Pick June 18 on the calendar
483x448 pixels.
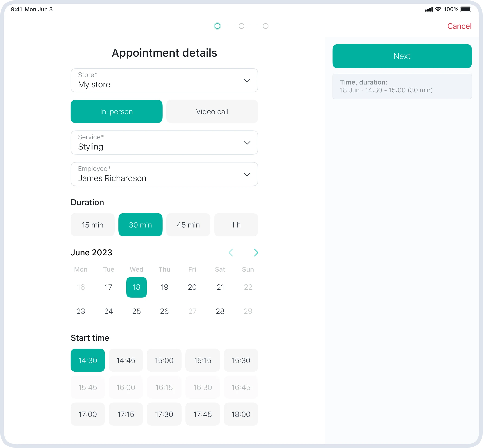(137, 287)
